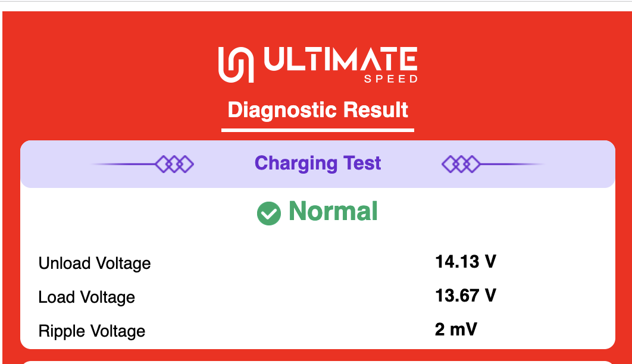This screenshot has width=632, height=364.
Task: Click the 2 mV ripple value
Action: (x=456, y=330)
